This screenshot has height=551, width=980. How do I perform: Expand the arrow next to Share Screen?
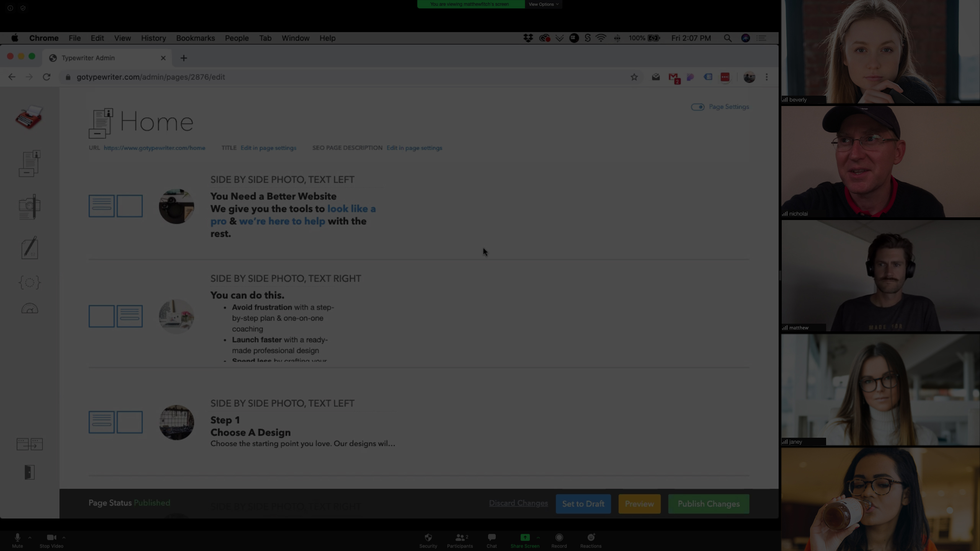538,538
